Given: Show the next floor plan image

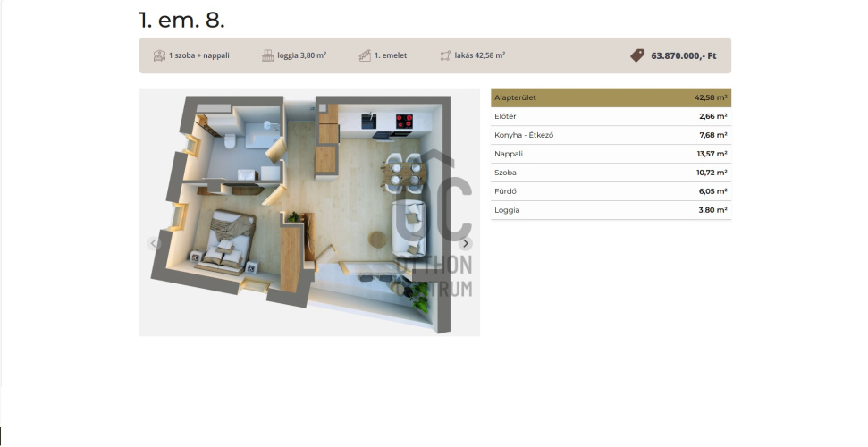Looking at the screenshot, I should [465, 243].
